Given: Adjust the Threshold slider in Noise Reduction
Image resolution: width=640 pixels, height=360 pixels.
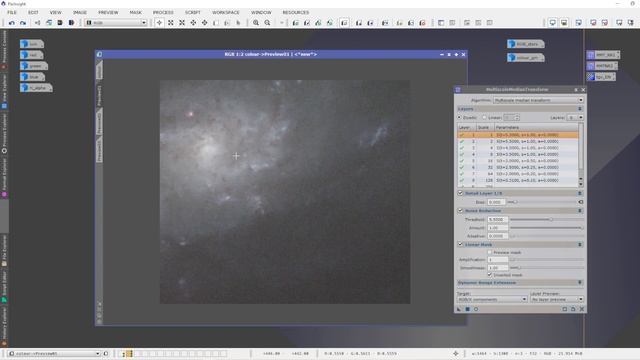Looking at the screenshot, I should [x=547, y=219].
